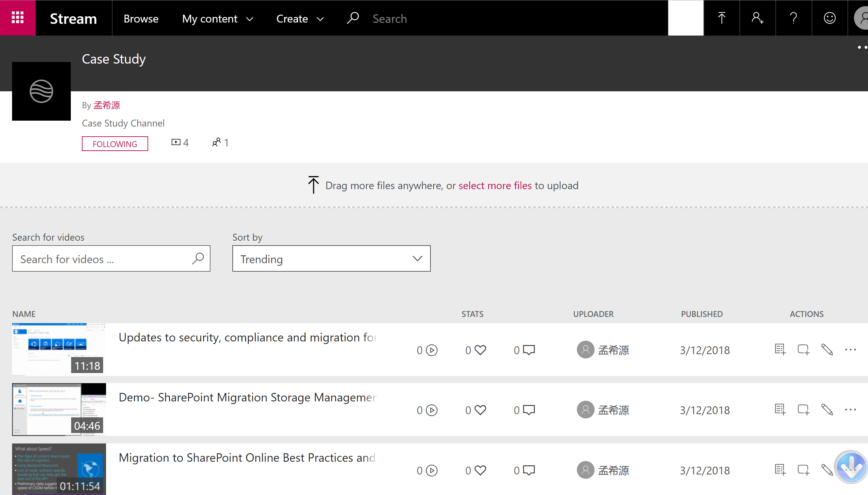Open Migration to SharePoint Online video thumbnail
The height and width of the screenshot is (495, 868).
click(59, 469)
